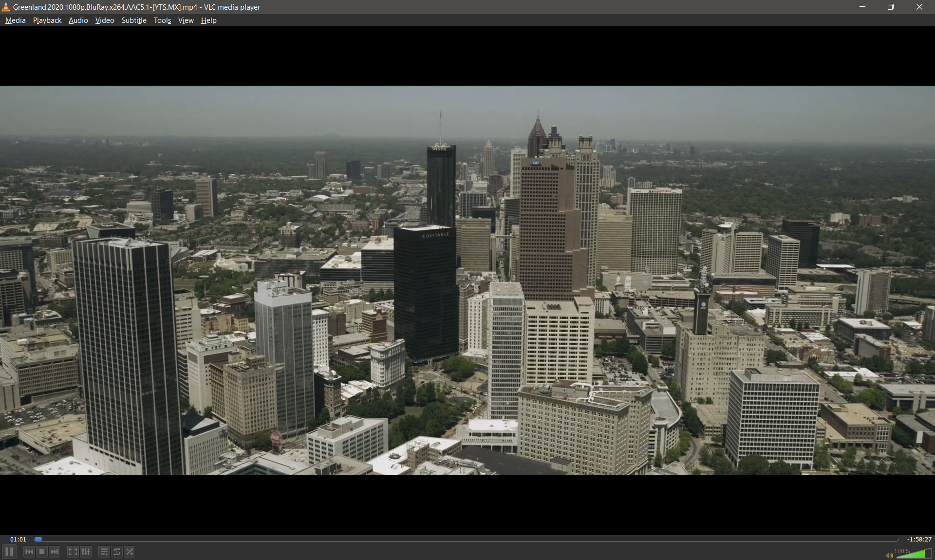
Task: Toggle the playlist view
Action: (x=104, y=552)
